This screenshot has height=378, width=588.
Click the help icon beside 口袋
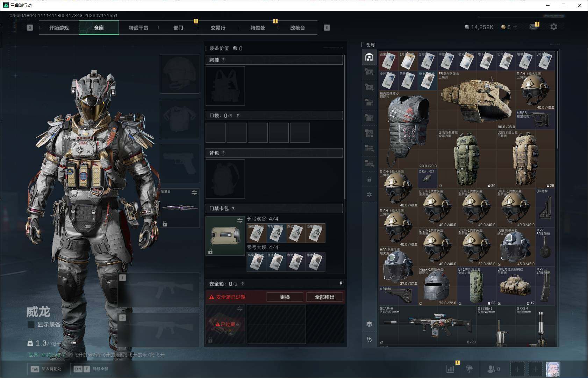click(238, 116)
